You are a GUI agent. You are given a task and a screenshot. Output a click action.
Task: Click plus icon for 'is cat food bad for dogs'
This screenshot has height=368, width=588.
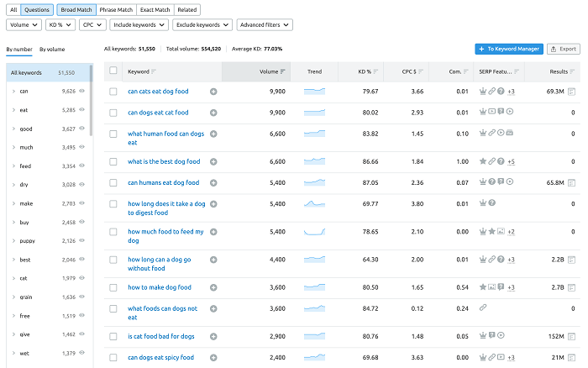pyautogui.click(x=213, y=336)
